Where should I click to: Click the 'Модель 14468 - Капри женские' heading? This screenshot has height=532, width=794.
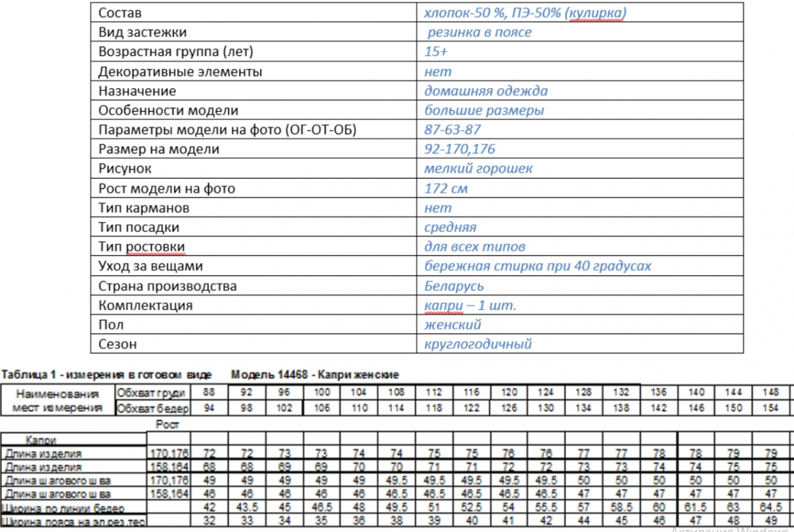tap(315, 375)
